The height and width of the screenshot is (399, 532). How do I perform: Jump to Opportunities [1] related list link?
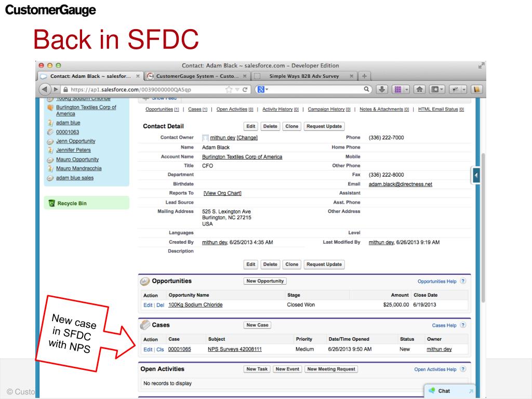(x=162, y=109)
